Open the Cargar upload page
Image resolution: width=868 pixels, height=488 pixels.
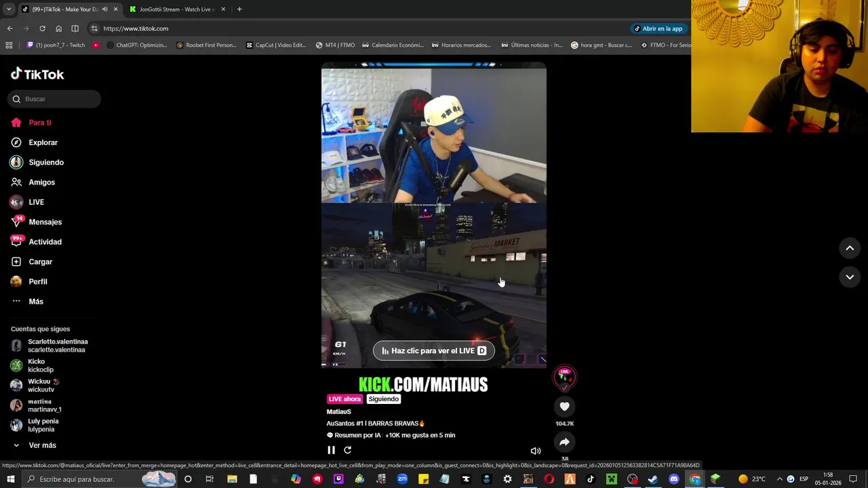click(x=31, y=262)
